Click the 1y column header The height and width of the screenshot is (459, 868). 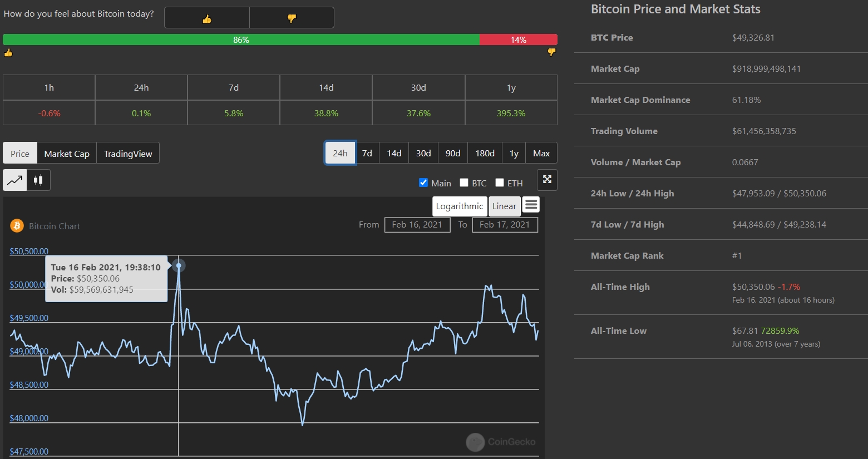coord(511,87)
